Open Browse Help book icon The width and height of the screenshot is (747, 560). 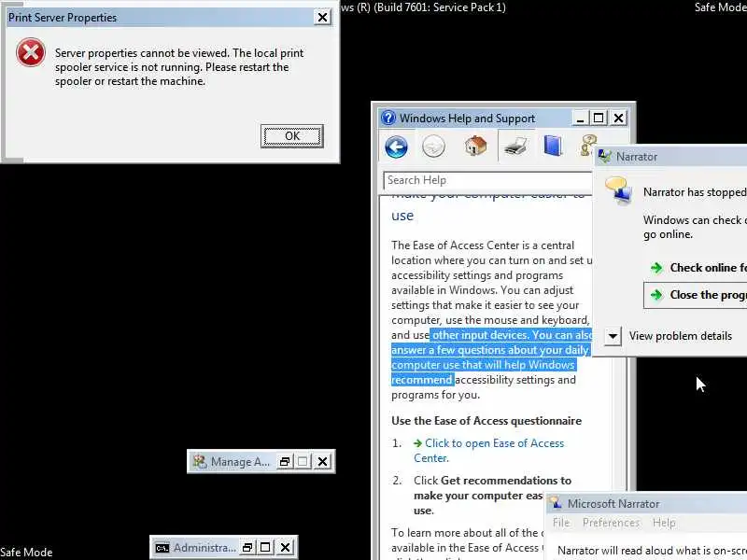point(553,146)
